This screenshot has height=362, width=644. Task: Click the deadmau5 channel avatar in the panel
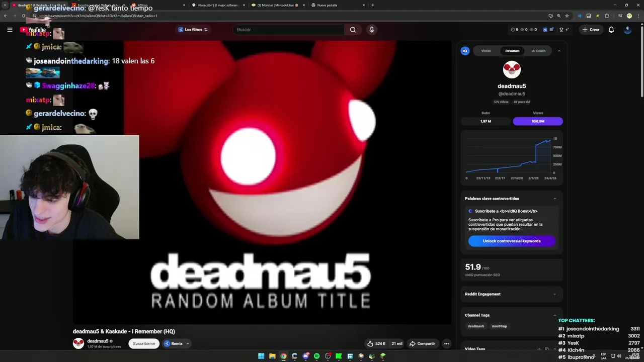tap(512, 70)
